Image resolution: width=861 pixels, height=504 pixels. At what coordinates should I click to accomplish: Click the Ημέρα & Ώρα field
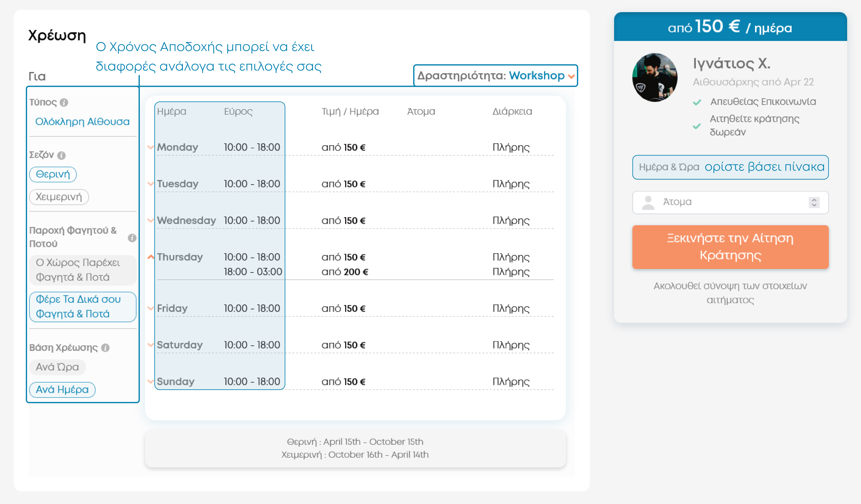pos(730,167)
